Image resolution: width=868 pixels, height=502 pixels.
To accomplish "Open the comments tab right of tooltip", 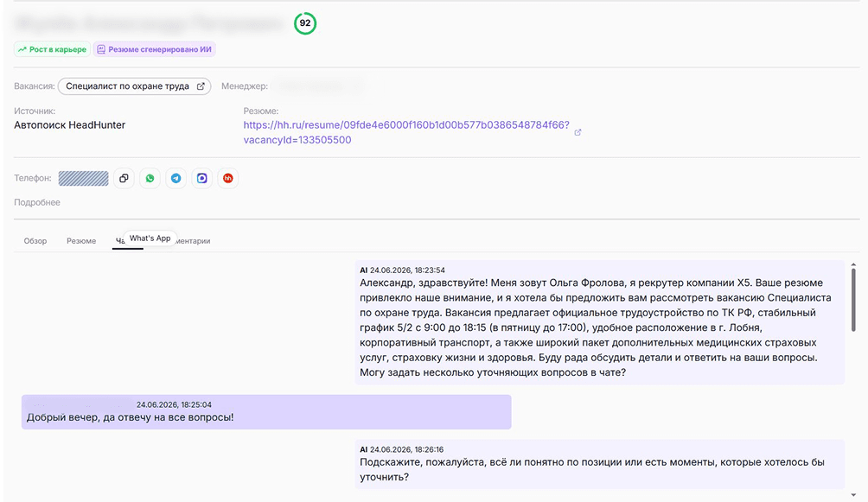I will (193, 241).
